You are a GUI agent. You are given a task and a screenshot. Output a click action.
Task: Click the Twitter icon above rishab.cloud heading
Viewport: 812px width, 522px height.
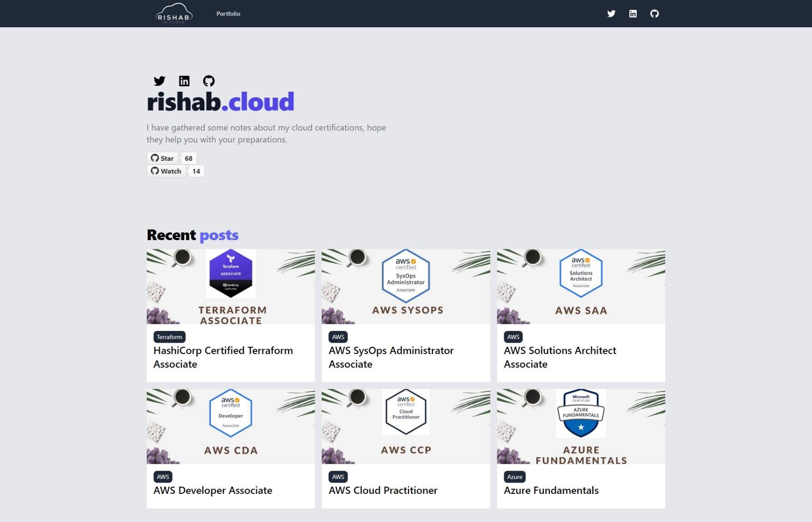159,81
